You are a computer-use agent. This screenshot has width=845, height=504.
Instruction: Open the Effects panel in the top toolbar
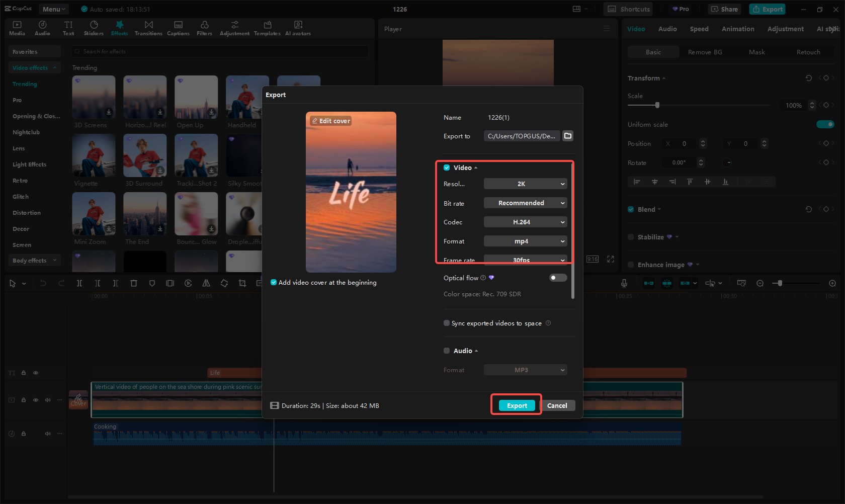[x=119, y=28]
